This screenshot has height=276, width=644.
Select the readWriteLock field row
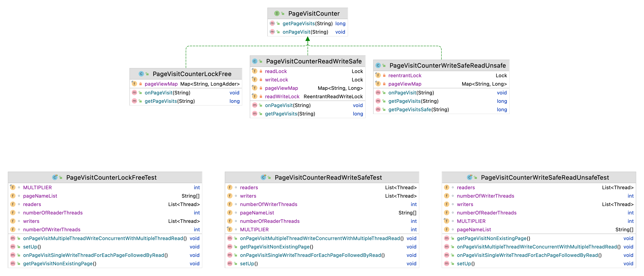282,97
